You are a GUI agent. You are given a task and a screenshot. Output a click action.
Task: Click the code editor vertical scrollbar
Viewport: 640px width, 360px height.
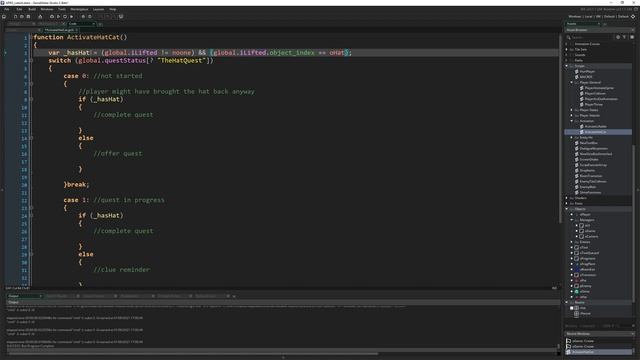560,129
